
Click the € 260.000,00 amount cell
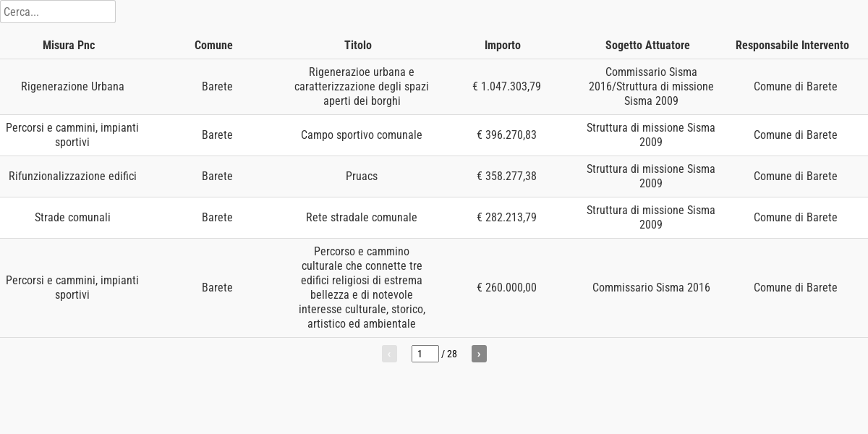click(506, 288)
